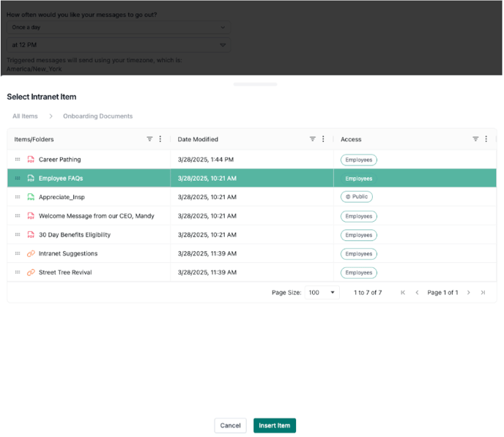Click the Insert Item button

coord(275,425)
